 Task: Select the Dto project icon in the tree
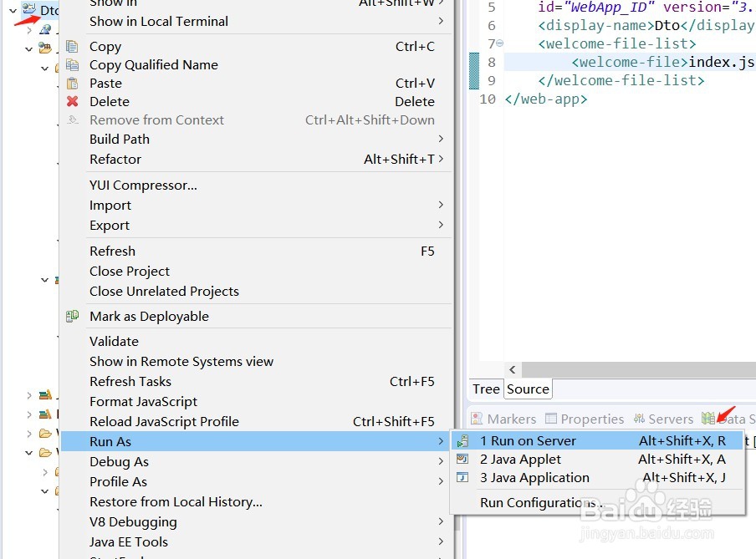(x=29, y=9)
